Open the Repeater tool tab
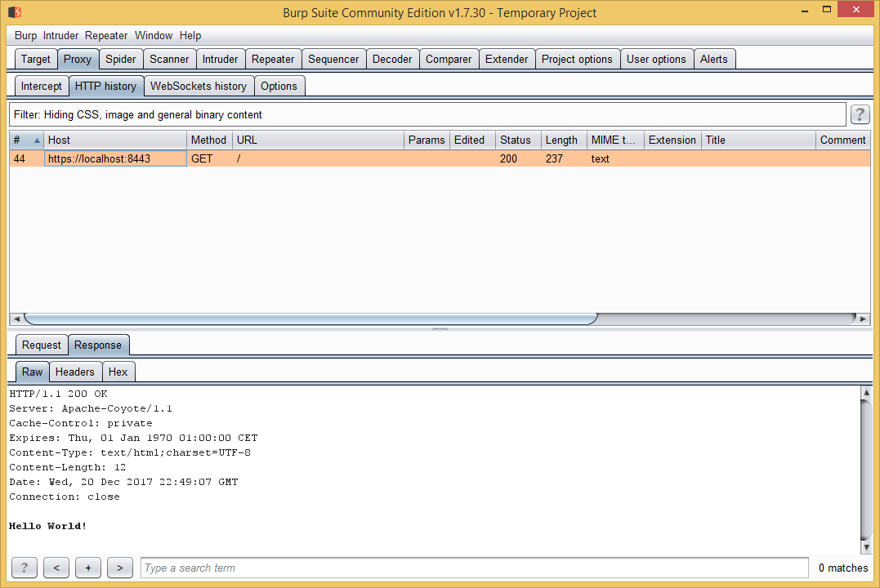880x588 pixels. [x=273, y=59]
